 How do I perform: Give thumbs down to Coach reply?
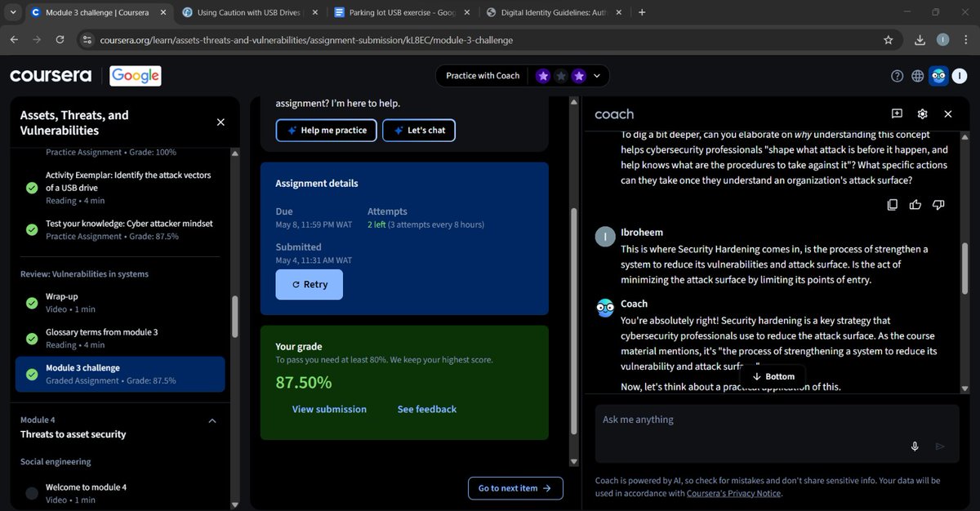[938, 204]
